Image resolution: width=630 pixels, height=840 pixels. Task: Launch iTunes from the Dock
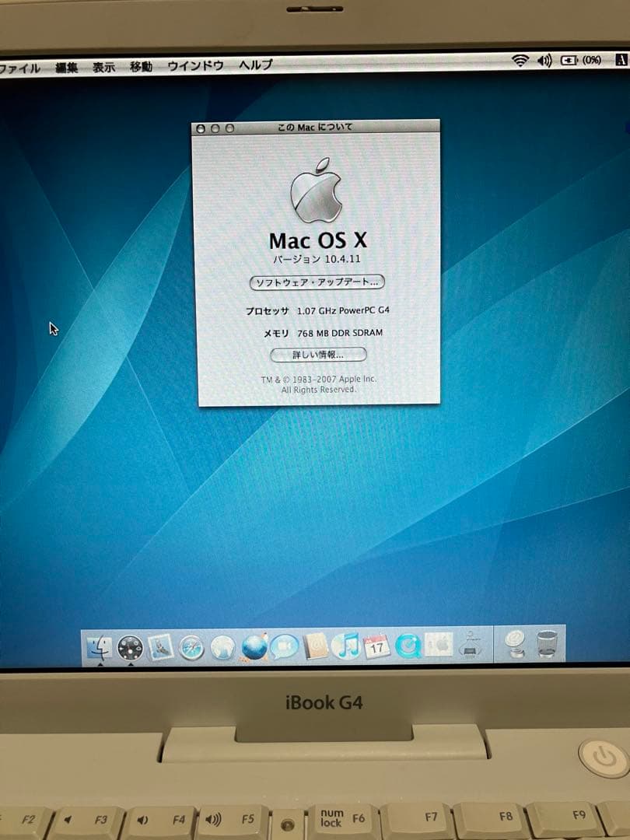tap(345, 646)
